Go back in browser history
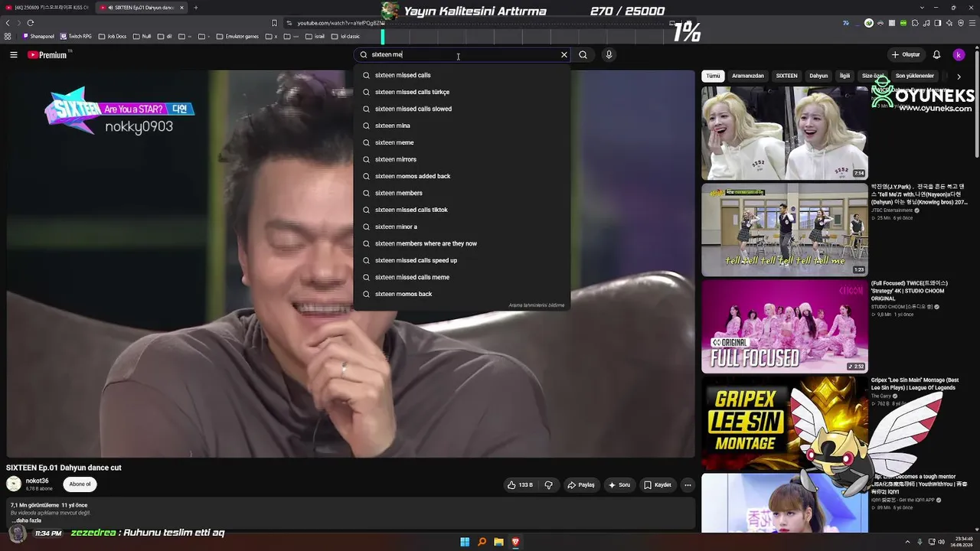Image resolution: width=980 pixels, height=551 pixels. pos(8,23)
